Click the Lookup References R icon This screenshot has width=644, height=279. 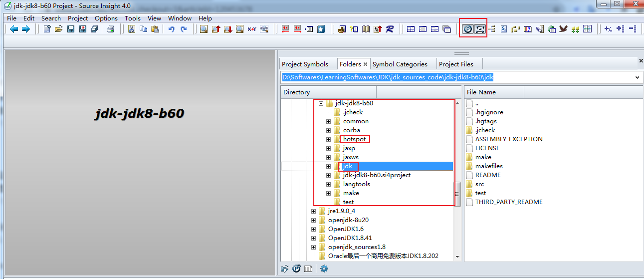[390, 29]
